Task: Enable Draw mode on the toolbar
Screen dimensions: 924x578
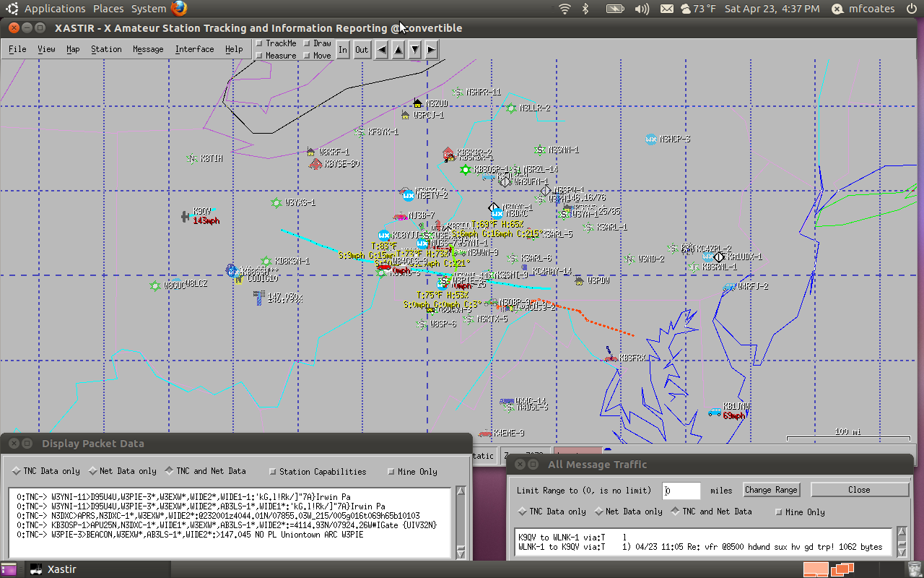Action: (x=307, y=43)
